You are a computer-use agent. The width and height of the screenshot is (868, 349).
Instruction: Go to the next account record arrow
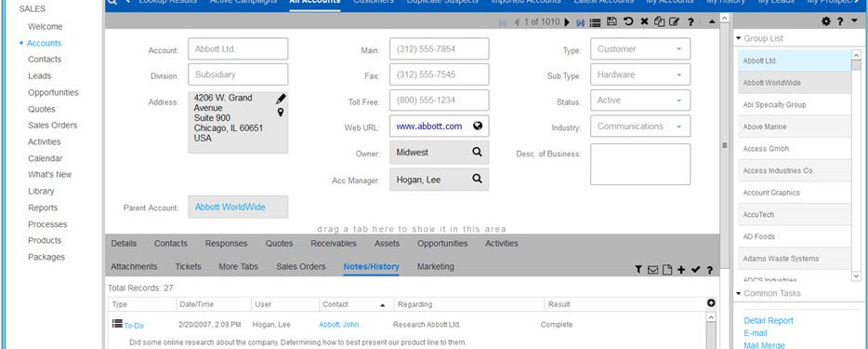pos(567,22)
